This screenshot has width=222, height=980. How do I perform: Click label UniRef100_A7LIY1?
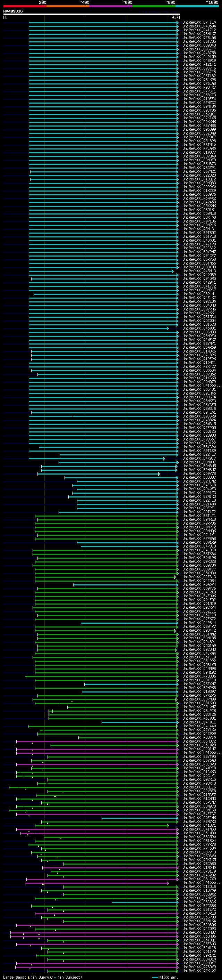pyautogui.click(x=199, y=535)
